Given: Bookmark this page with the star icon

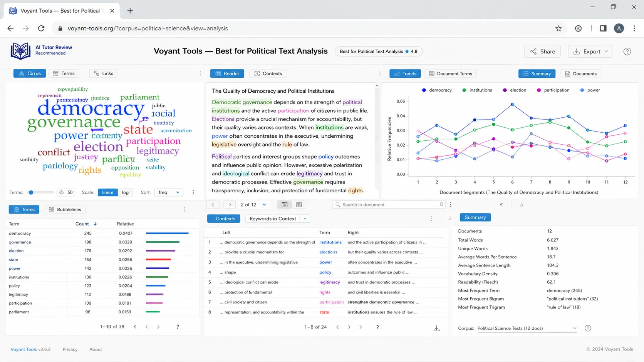Looking at the screenshot, I should (558, 28).
